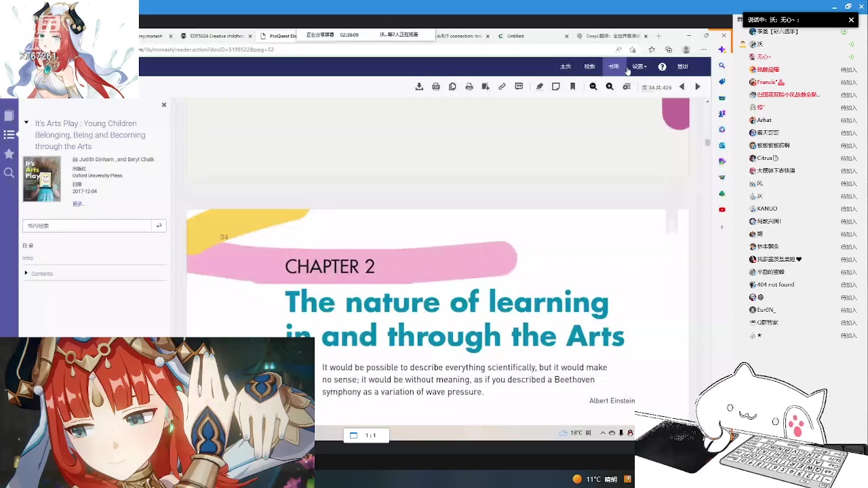Click the Edge sidebar YouTube icon
Image resolution: width=868 pixels, height=488 pixels.
coord(722,209)
